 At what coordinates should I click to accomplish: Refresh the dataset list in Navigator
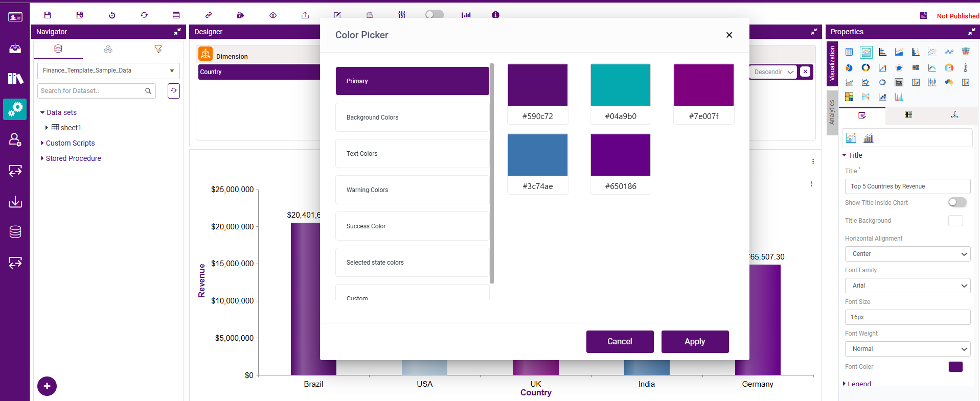(x=174, y=91)
